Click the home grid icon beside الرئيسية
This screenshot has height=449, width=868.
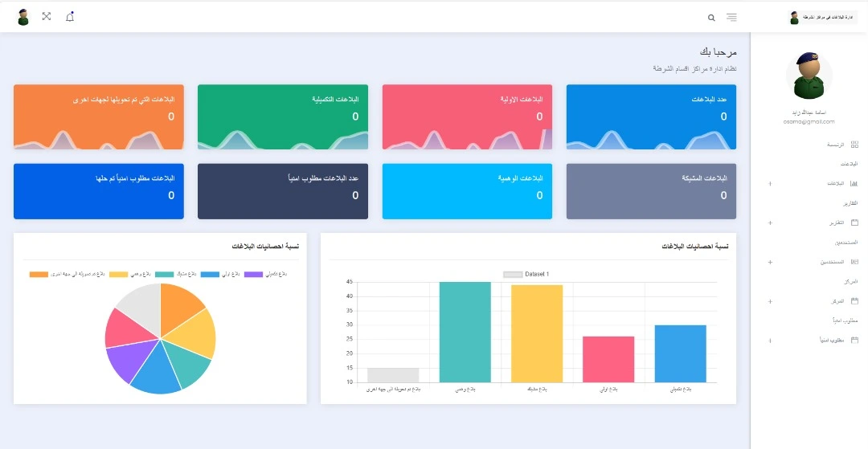coord(854,144)
